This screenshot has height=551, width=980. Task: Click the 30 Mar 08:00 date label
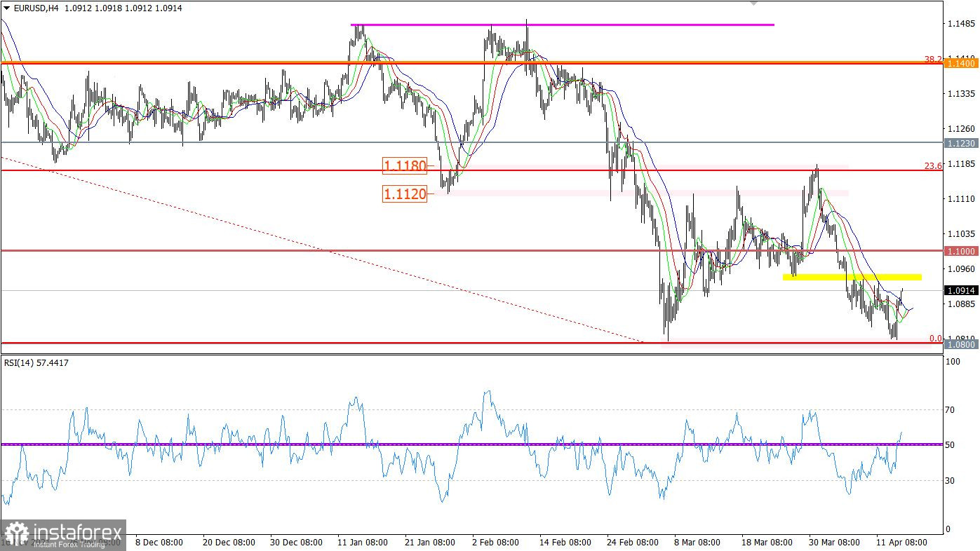point(834,543)
